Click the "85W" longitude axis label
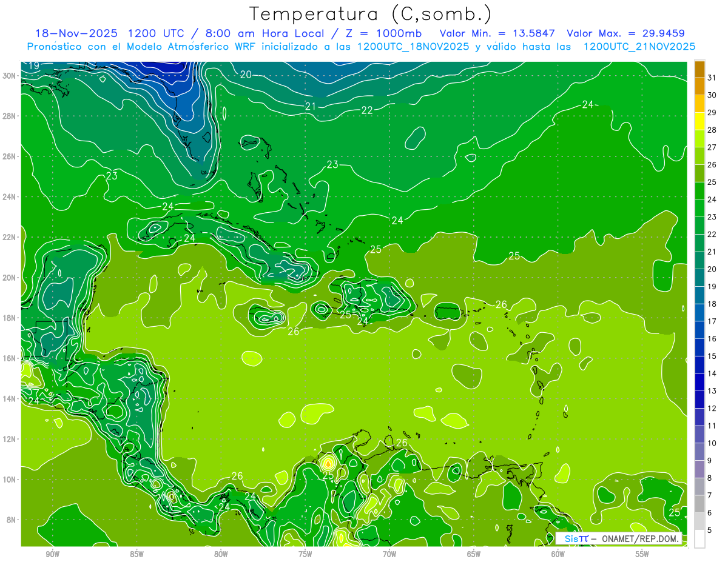Image resolution: width=728 pixels, height=562 pixels. click(x=136, y=554)
